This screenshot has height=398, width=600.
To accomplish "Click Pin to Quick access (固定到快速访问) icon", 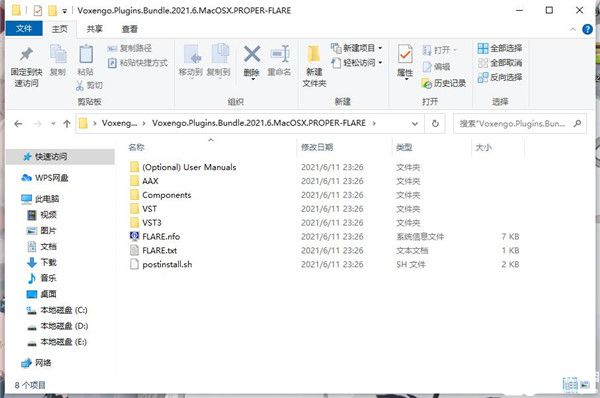I will tap(26, 54).
